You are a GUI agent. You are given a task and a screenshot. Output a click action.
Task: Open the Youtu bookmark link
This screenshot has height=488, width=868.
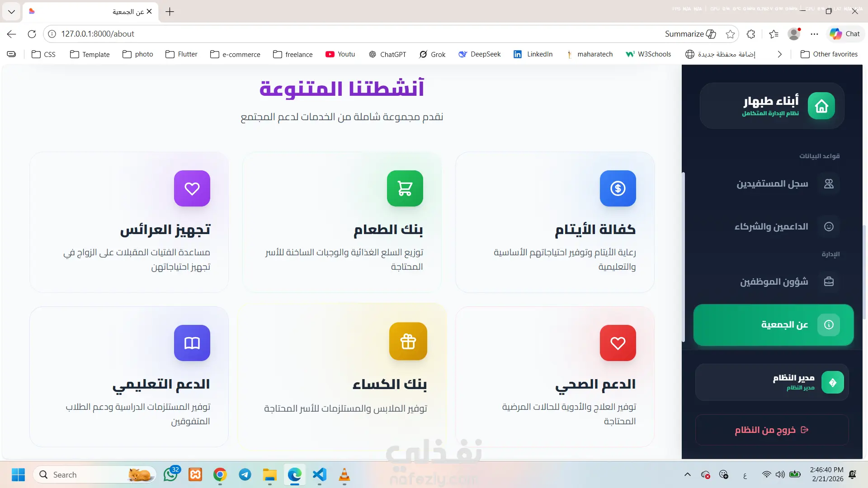coord(340,54)
